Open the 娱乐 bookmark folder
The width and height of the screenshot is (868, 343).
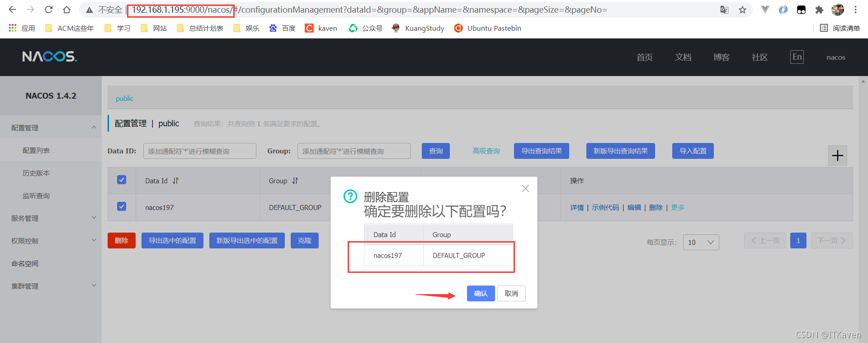pyautogui.click(x=246, y=28)
